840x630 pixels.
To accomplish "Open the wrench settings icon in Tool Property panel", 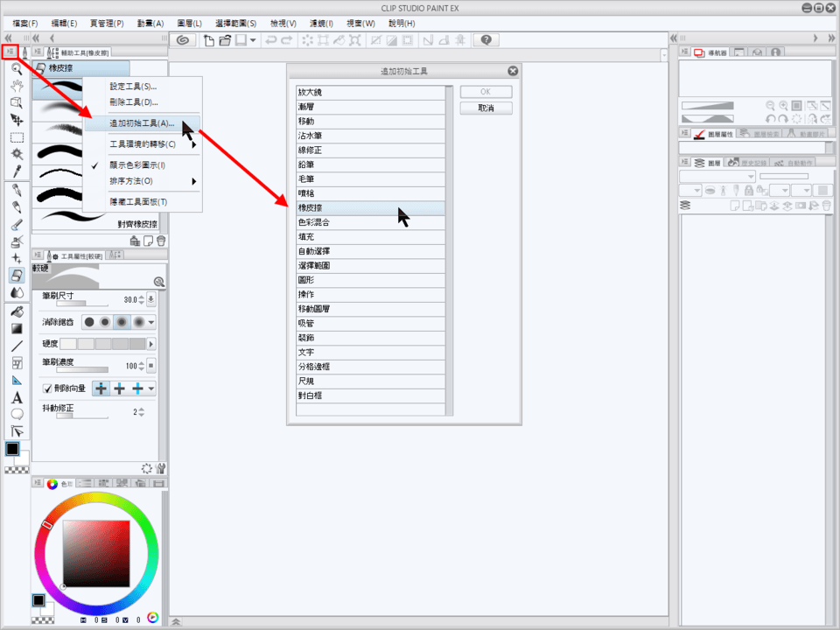I will [x=162, y=468].
